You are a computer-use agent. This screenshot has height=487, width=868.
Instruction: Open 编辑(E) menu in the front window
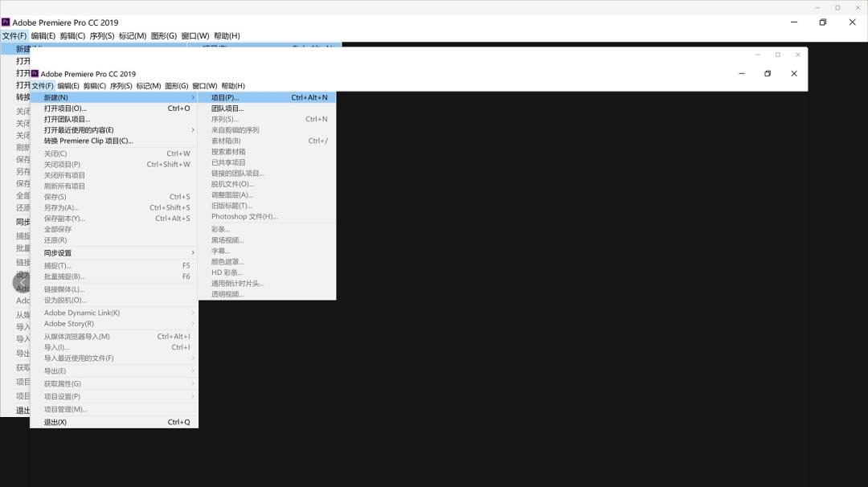tap(68, 86)
